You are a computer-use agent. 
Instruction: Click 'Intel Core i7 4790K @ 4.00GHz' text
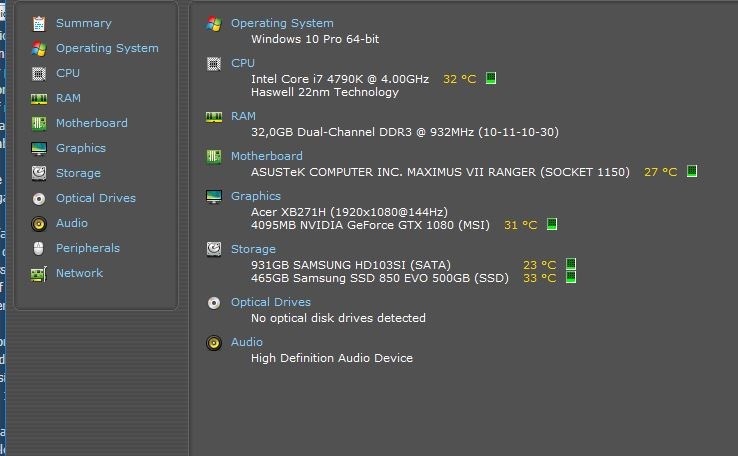tap(340, 79)
